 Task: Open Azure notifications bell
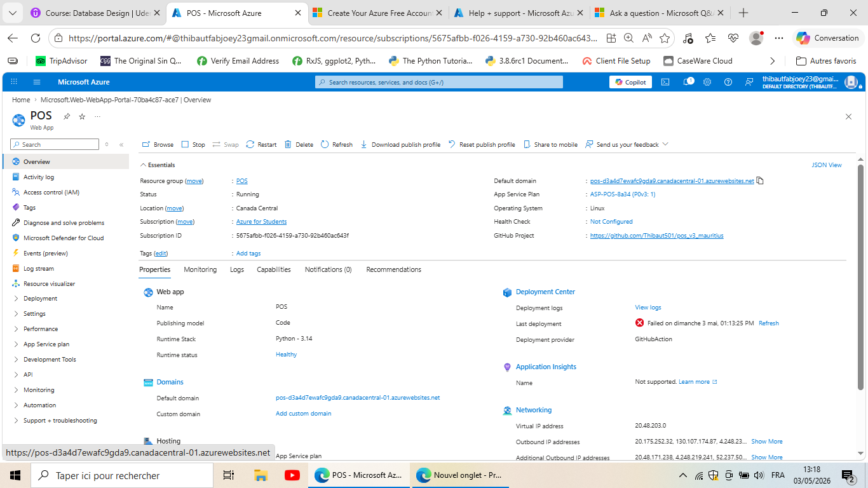pos(687,82)
